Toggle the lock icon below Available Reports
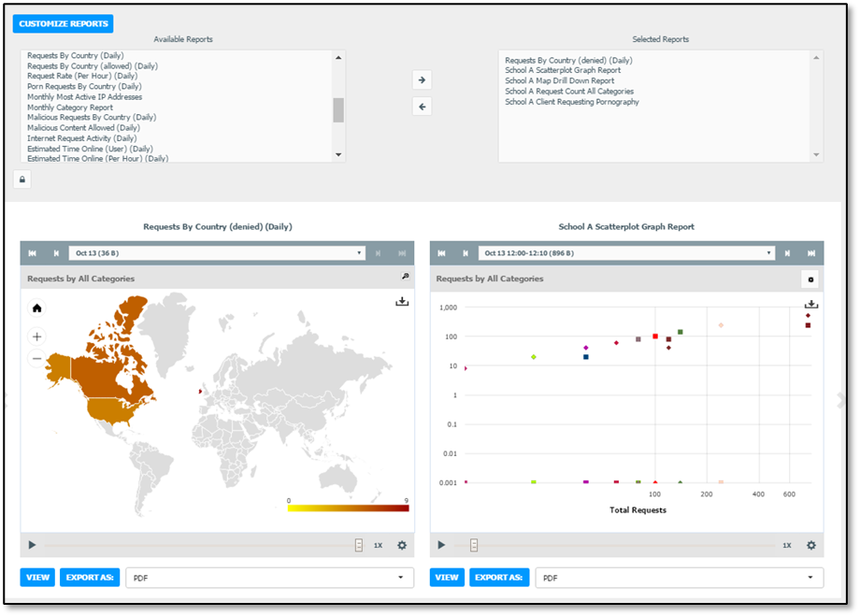Viewport: 860px width, 616px height. (x=21, y=179)
